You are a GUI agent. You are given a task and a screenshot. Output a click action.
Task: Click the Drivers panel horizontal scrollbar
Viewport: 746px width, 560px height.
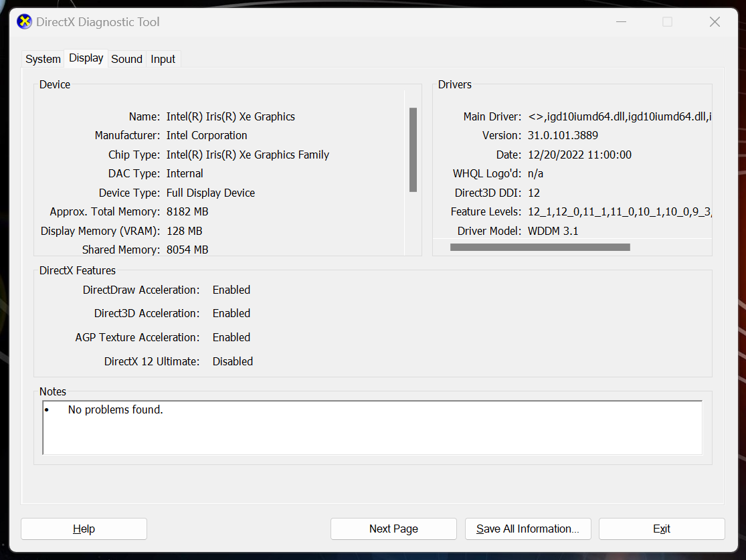click(540, 247)
